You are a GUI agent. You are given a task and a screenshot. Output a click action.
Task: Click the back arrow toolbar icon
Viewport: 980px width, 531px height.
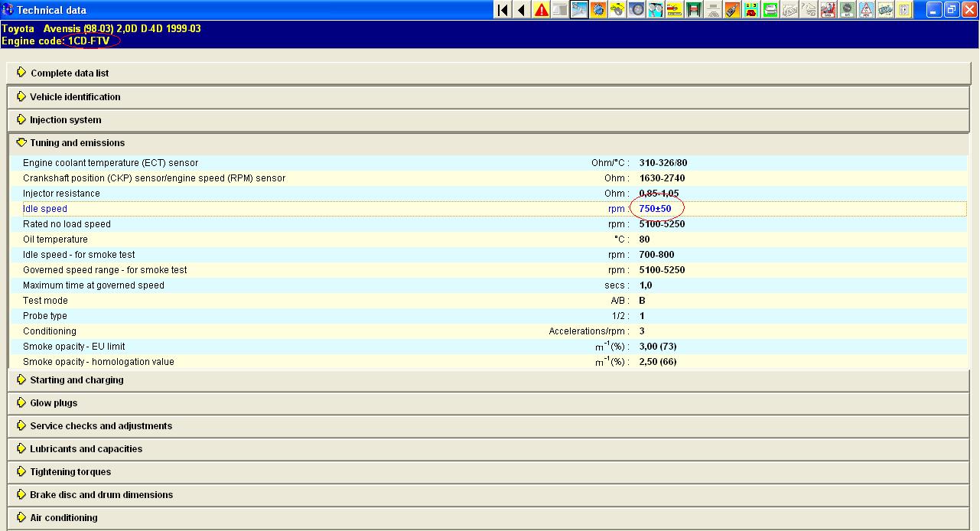click(x=522, y=10)
